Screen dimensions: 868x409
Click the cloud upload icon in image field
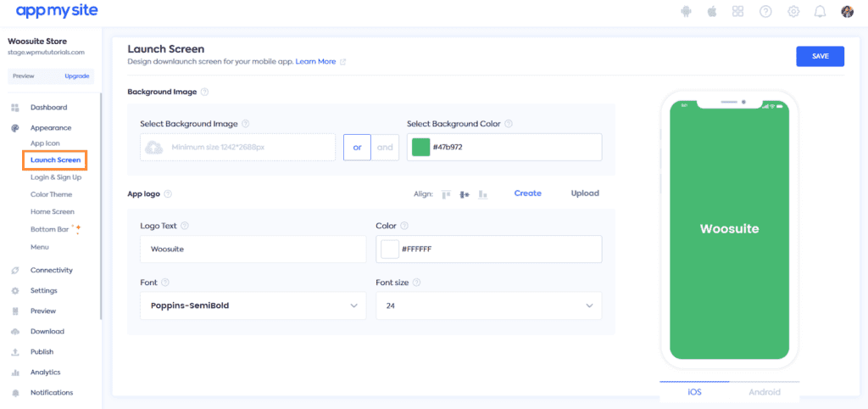(x=153, y=148)
